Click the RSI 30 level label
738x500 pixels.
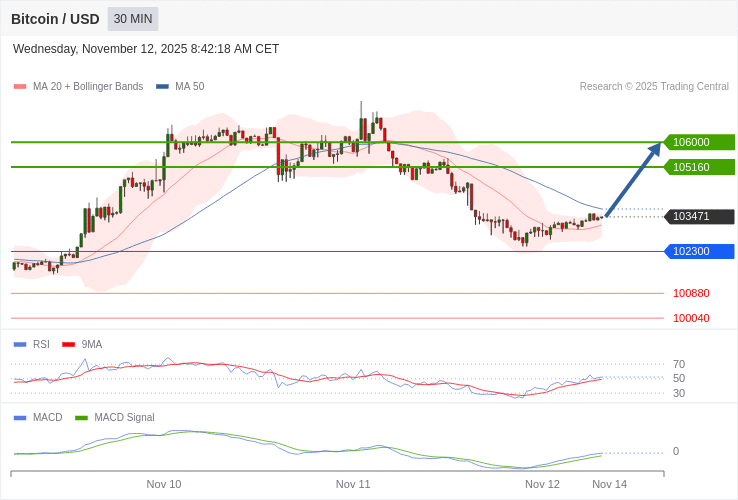pos(679,393)
